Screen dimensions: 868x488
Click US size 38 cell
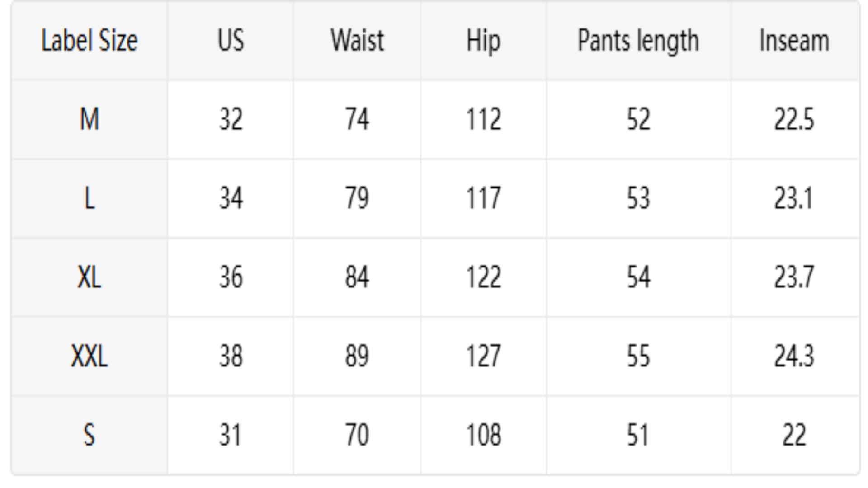231,357
